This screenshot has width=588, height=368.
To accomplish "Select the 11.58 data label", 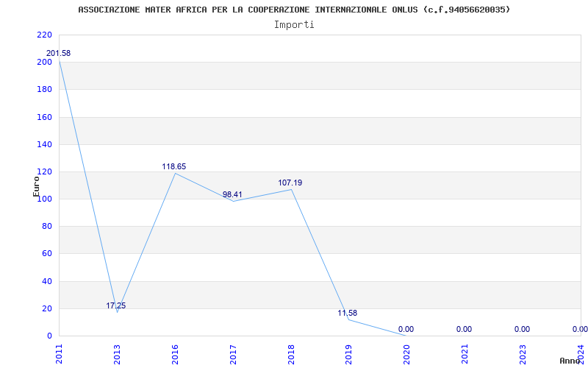I will [348, 313].
